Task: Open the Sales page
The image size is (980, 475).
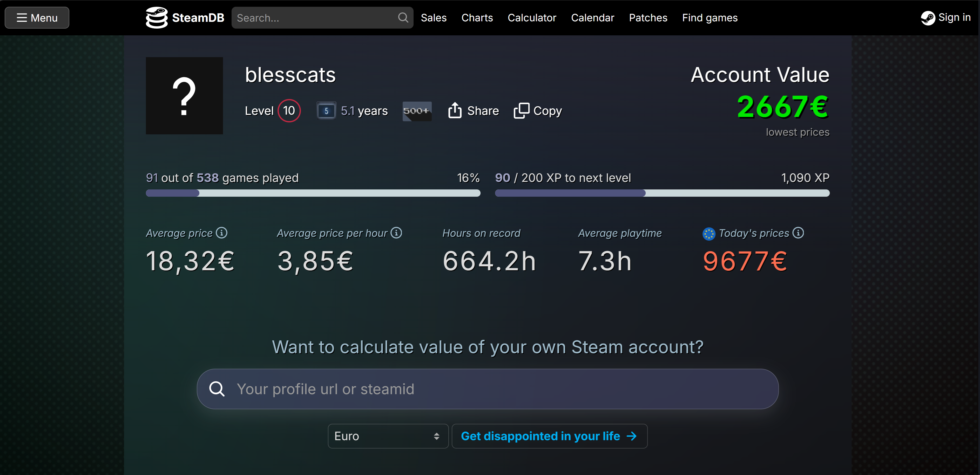Action: pyautogui.click(x=433, y=18)
